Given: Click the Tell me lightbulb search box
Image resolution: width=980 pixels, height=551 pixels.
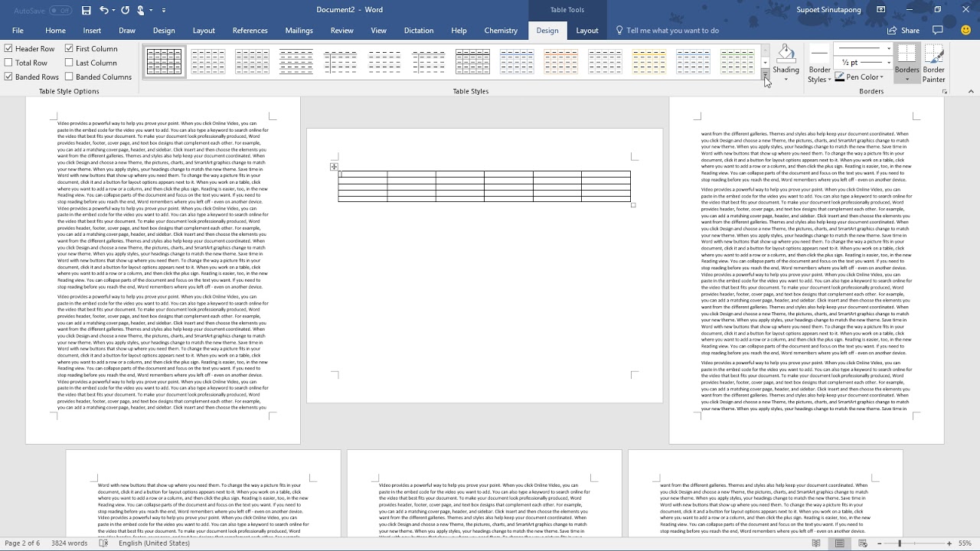Looking at the screenshot, I should (668, 31).
